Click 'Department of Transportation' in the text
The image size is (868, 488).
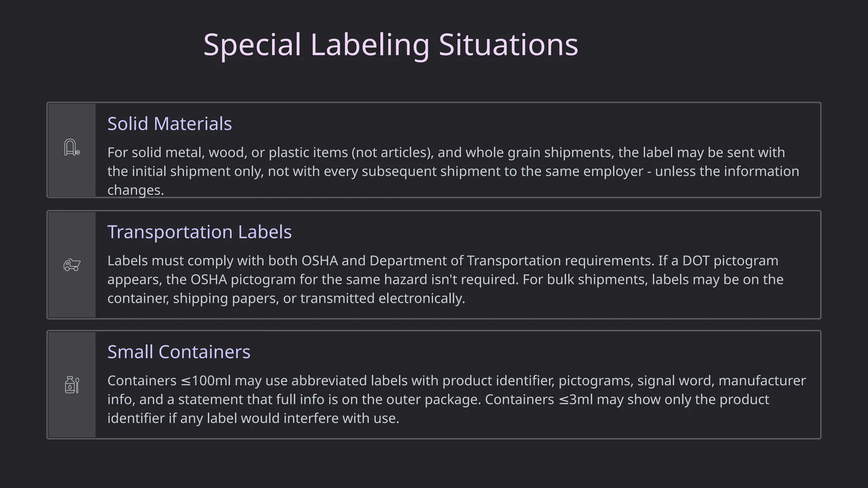tap(465, 261)
